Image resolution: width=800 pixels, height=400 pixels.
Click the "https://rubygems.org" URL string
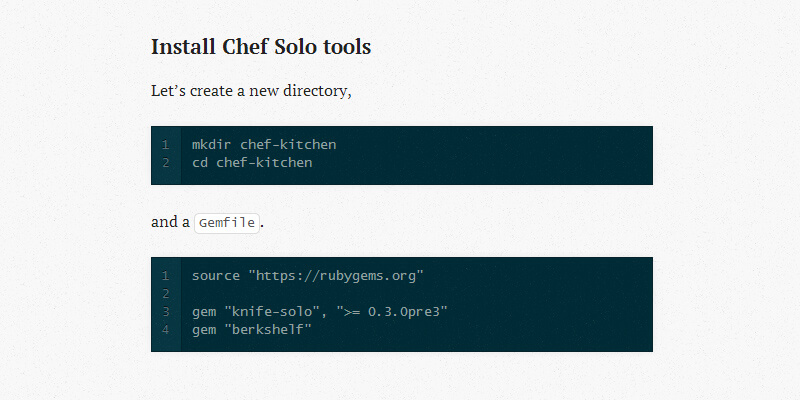[337, 275]
